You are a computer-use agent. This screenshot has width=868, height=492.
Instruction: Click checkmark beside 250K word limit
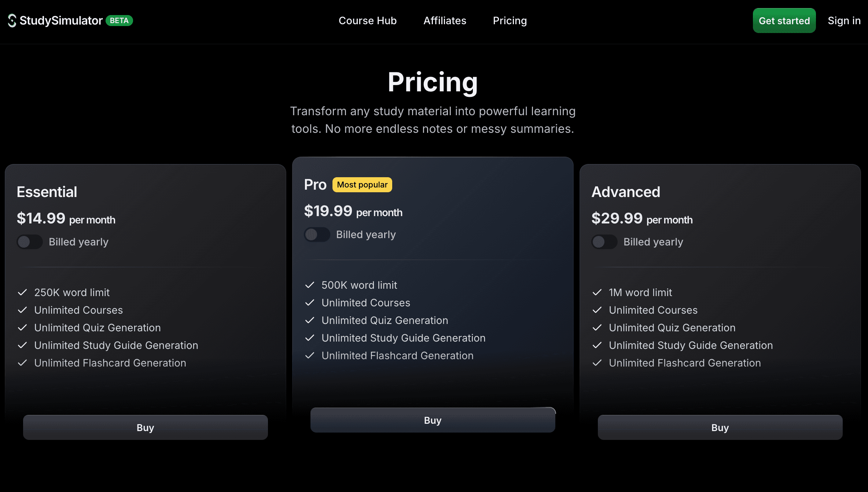click(x=22, y=292)
